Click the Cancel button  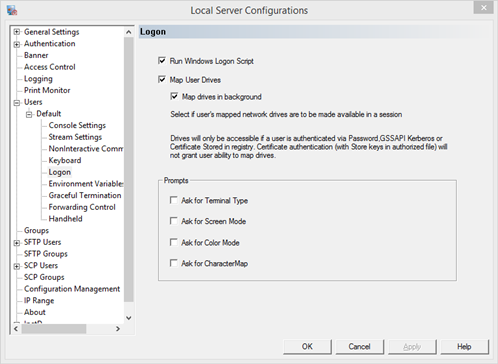tap(360, 347)
